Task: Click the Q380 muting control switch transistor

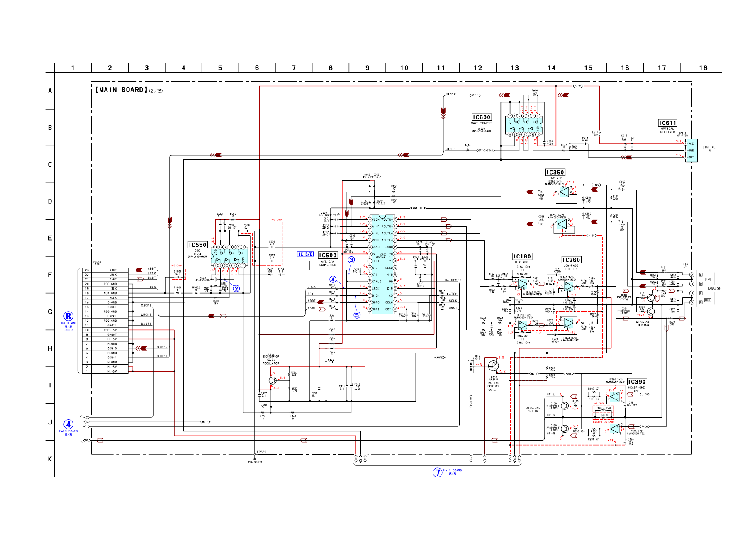Action: click(493, 366)
